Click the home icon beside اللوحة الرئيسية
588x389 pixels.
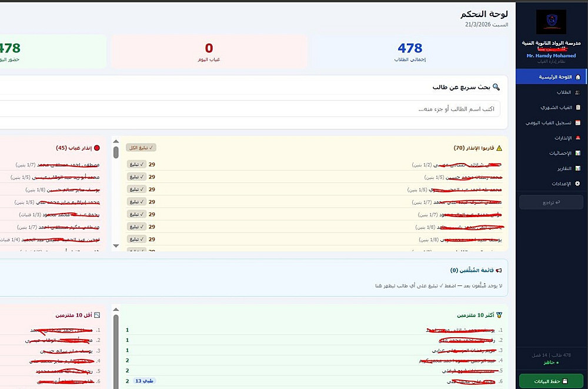(x=577, y=77)
